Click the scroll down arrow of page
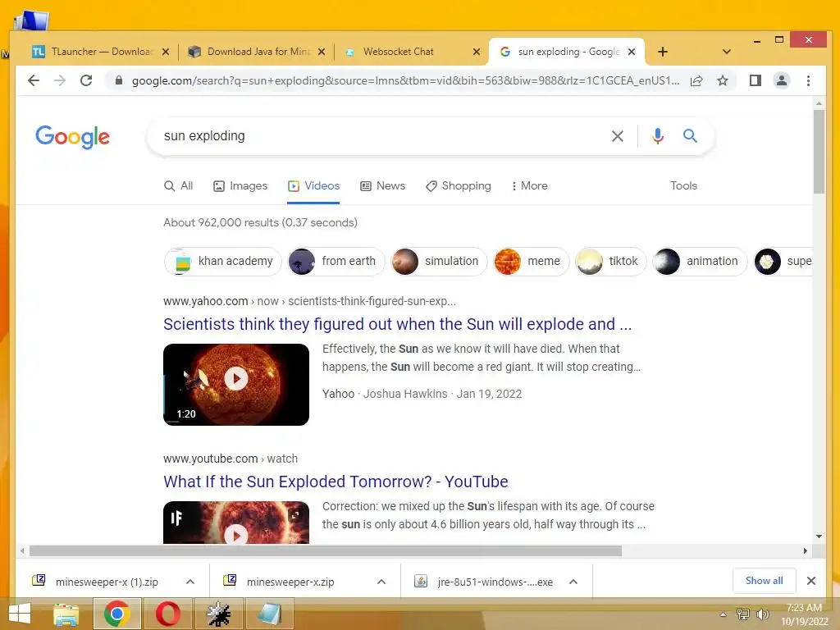 pyautogui.click(x=819, y=536)
